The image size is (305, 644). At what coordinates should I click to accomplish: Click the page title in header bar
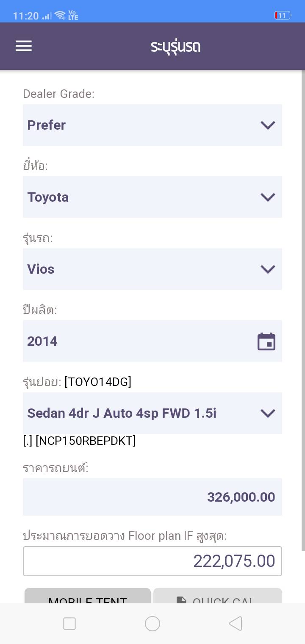pyautogui.click(x=175, y=46)
